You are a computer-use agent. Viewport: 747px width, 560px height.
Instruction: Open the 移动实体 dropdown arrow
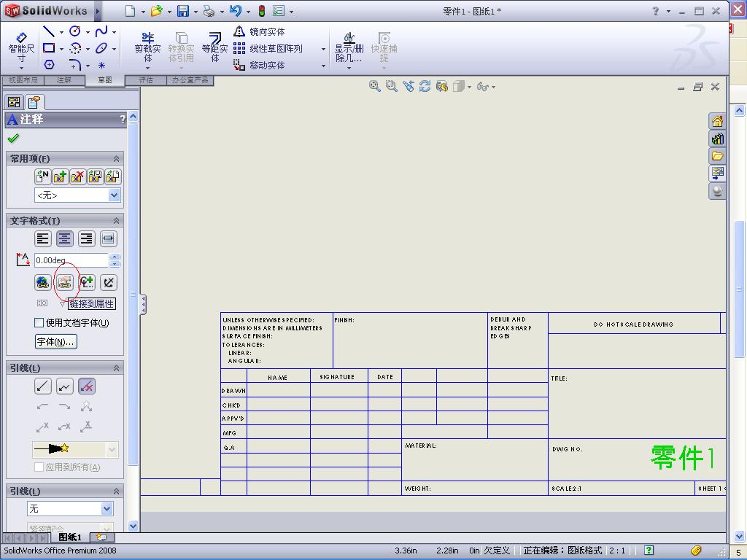323,66
